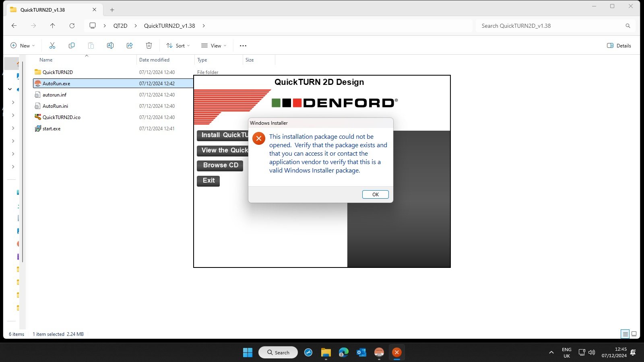
Task: Select the AutoRun.exe file
Action: (113, 84)
